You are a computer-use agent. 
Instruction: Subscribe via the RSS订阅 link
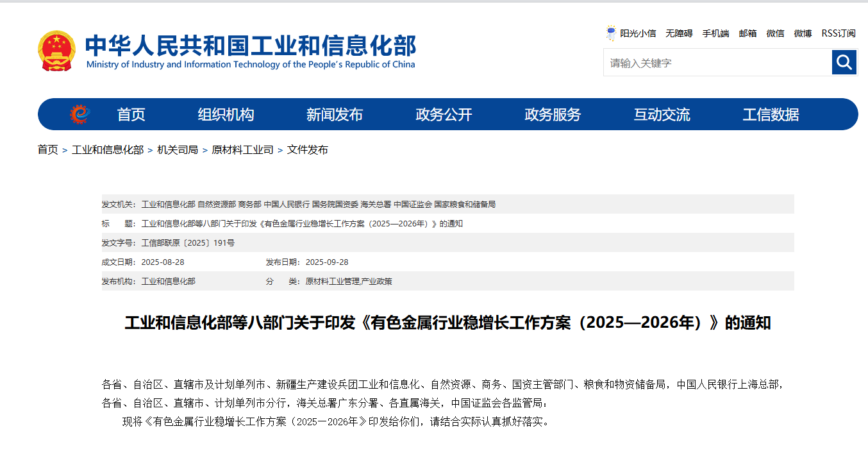click(x=839, y=33)
